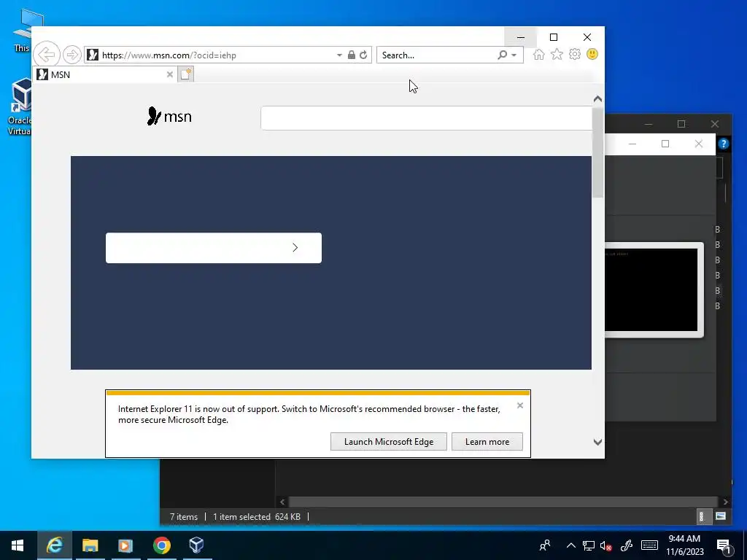The image size is (747, 560).
Task: Click File Explorer horizontal scrollbar right arrow
Action: tap(726, 502)
